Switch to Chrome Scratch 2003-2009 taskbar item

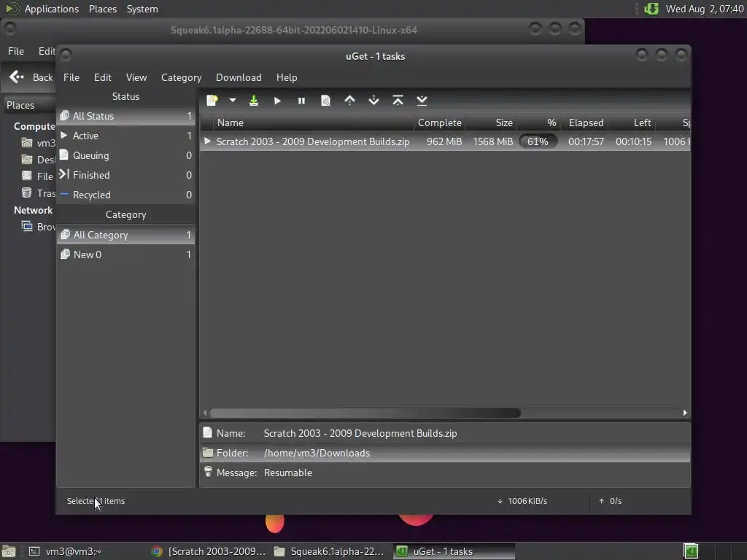[x=208, y=551]
